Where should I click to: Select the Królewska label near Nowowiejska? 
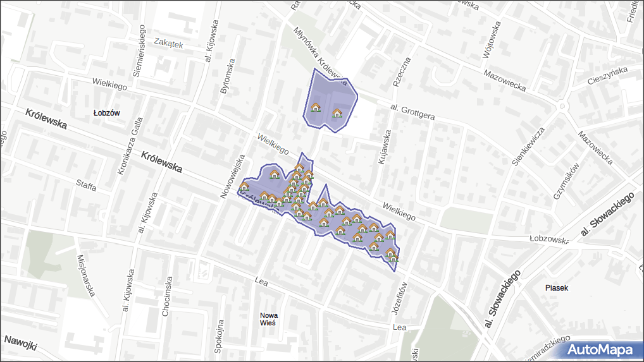(161, 162)
